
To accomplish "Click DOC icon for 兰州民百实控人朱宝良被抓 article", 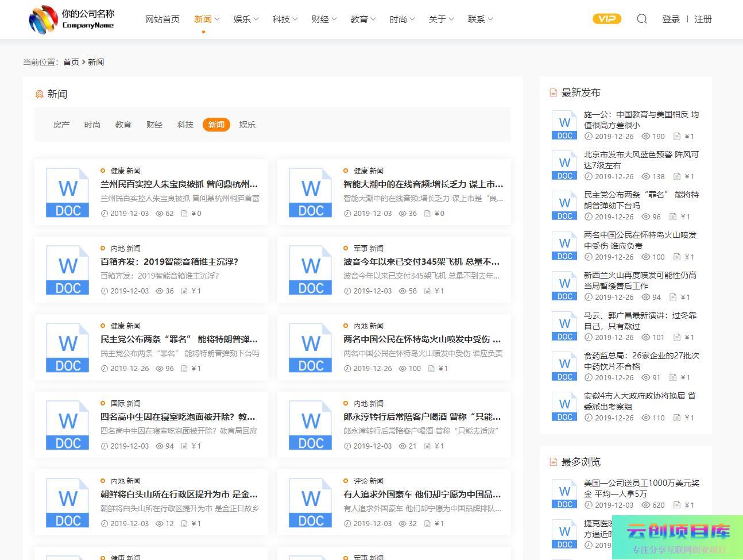I will (x=68, y=192).
